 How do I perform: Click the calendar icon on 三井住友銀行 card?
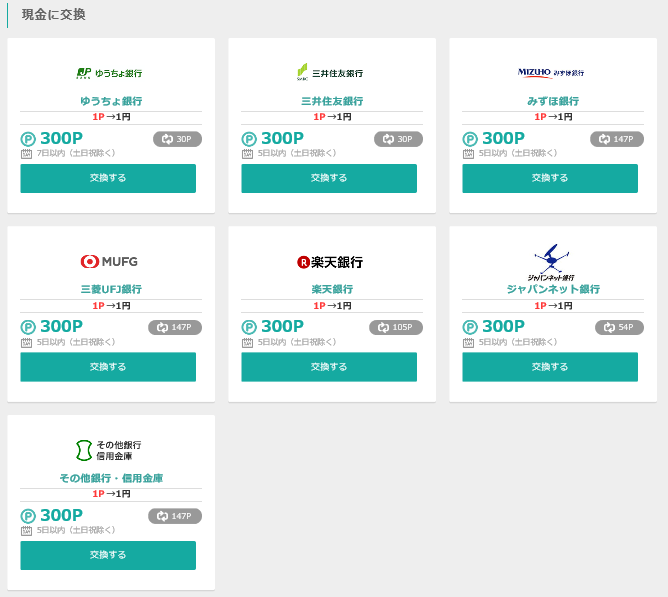pos(248,153)
